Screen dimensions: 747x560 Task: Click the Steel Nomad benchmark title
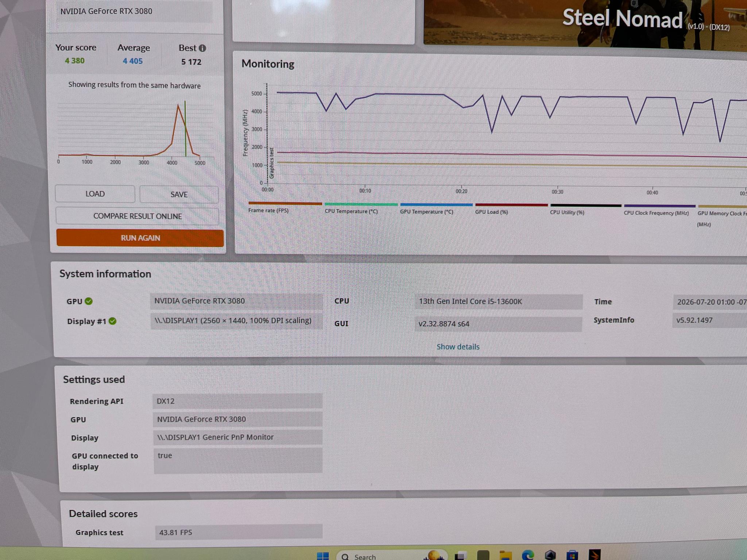623,18
